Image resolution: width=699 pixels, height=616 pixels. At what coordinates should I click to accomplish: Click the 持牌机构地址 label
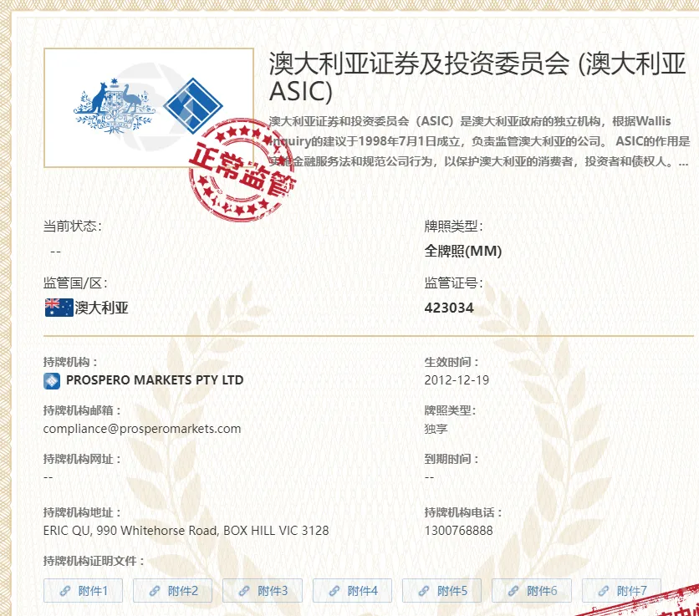point(81,512)
